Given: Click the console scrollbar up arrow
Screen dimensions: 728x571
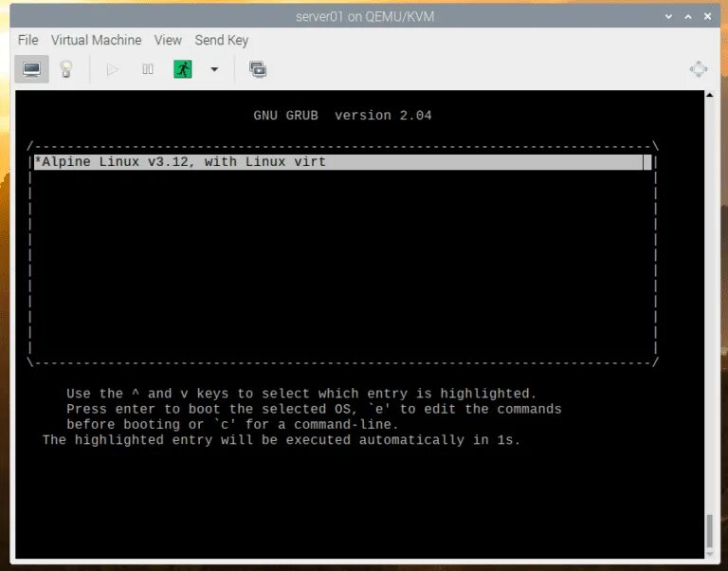Looking at the screenshot, I should point(709,95).
